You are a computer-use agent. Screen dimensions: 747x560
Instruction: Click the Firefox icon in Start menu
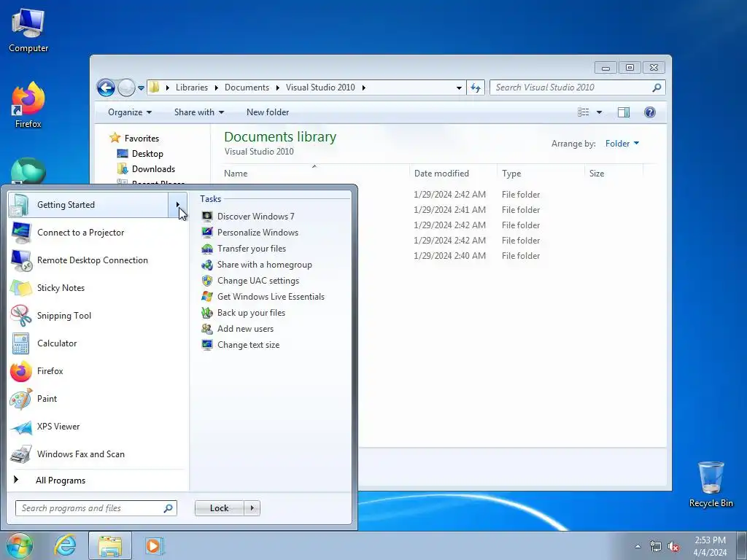21,371
